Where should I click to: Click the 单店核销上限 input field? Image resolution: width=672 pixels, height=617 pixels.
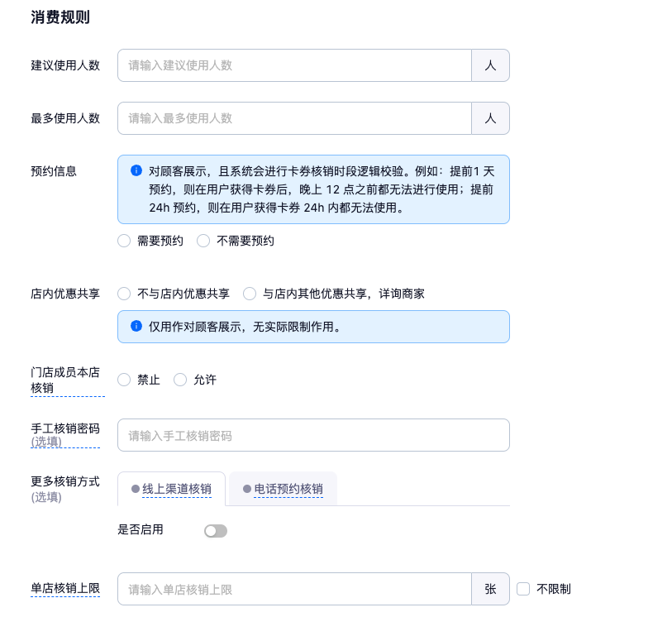(x=294, y=589)
